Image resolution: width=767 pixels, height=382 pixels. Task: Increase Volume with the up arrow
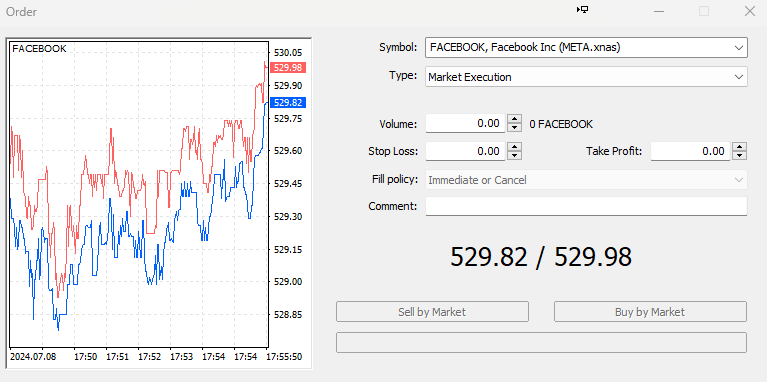514,119
